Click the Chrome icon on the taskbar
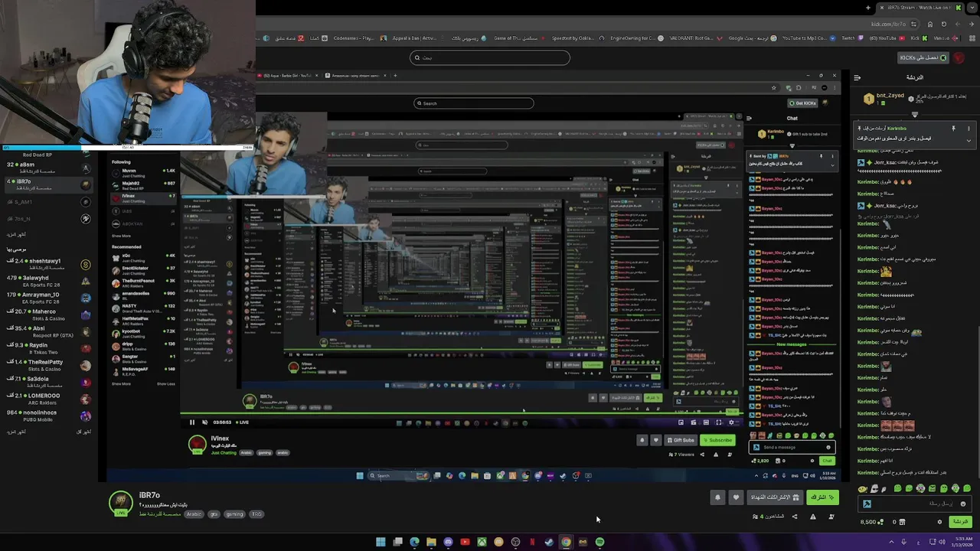The image size is (980, 551). click(x=566, y=542)
